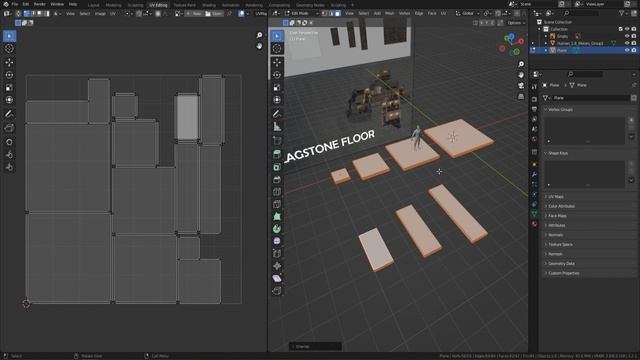Select the Pinch tool in the UV editor

[9, 167]
